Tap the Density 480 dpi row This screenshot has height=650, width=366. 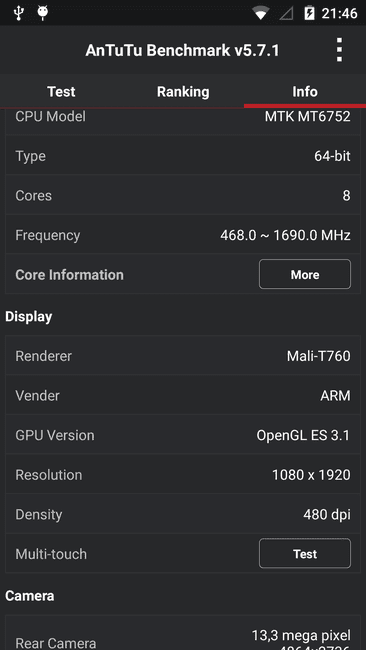pyautogui.click(x=183, y=514)
